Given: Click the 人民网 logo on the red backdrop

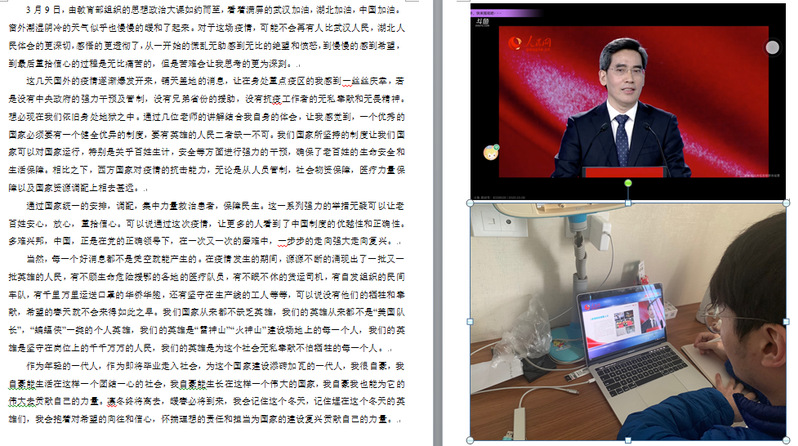Looking at the screenshot, I should click(529, 43).
